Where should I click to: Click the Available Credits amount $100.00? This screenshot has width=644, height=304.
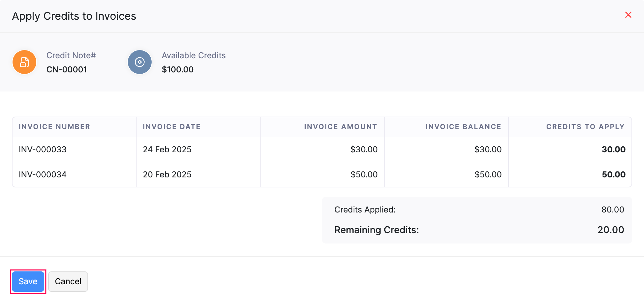178,70
